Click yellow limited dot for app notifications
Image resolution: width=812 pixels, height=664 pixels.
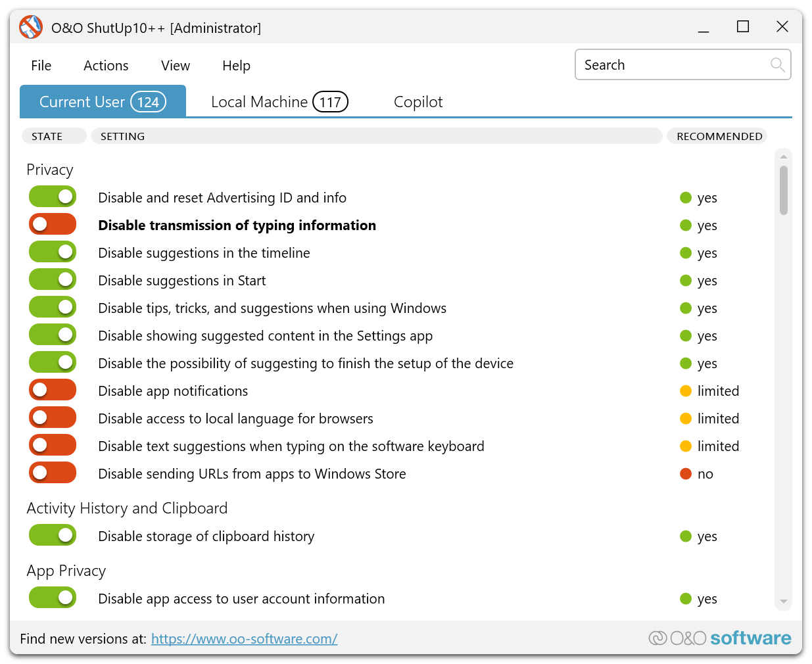coord(686,391)
